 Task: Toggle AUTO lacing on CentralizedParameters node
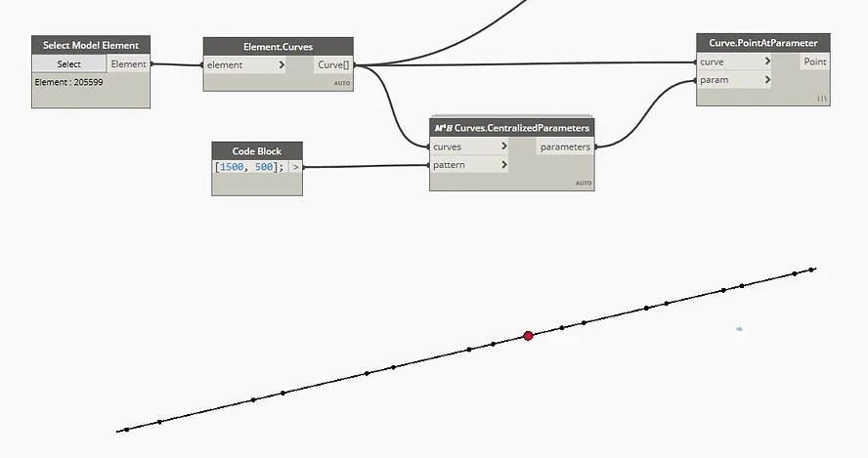583,183
